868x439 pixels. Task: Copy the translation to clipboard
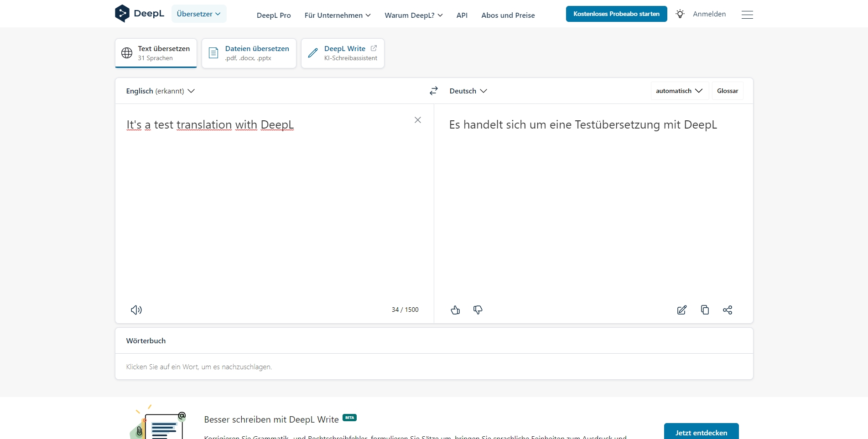point(705,310)
